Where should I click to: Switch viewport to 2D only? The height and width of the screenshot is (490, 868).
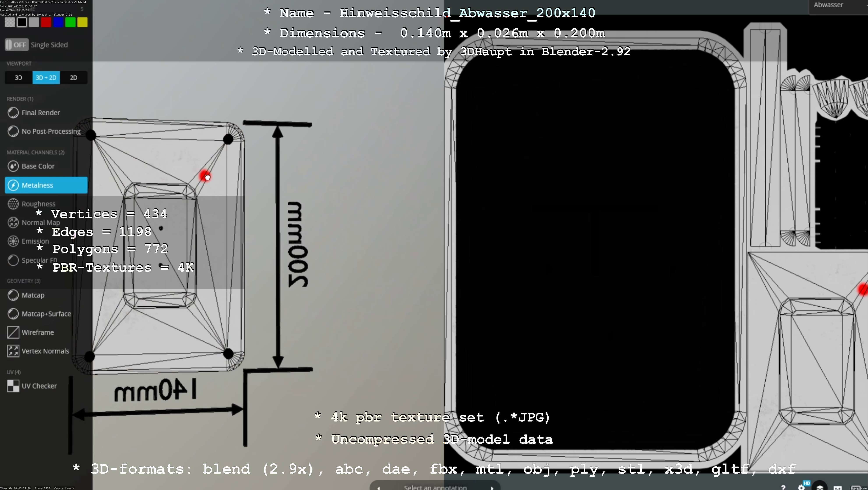(74, 78)
